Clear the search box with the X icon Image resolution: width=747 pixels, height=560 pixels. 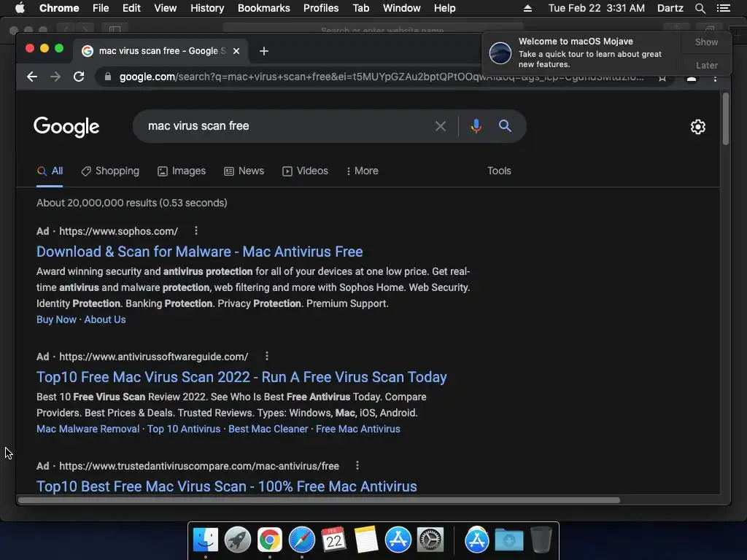coord(440,126)
